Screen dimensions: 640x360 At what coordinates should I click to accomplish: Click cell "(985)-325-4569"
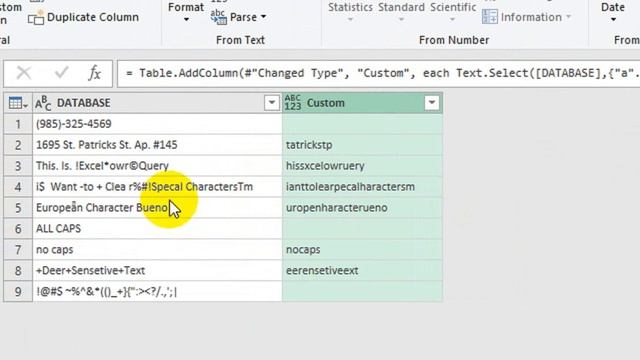point(157,124)
